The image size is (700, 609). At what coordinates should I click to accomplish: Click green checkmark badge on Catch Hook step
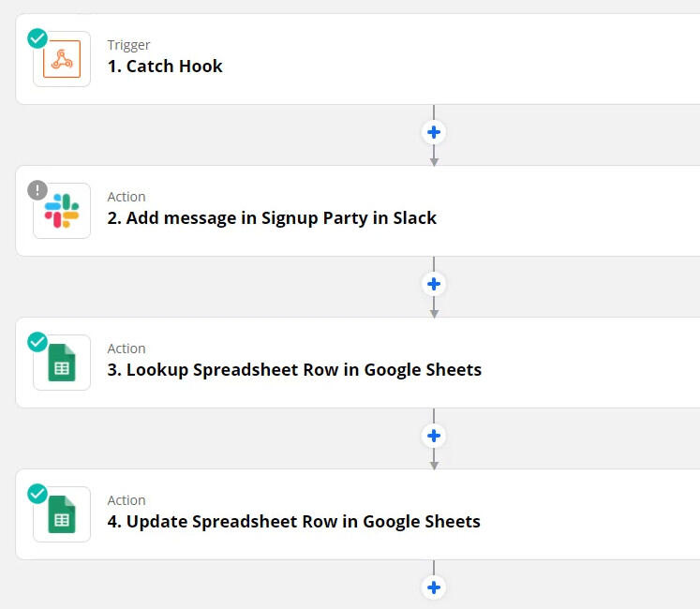37,38
